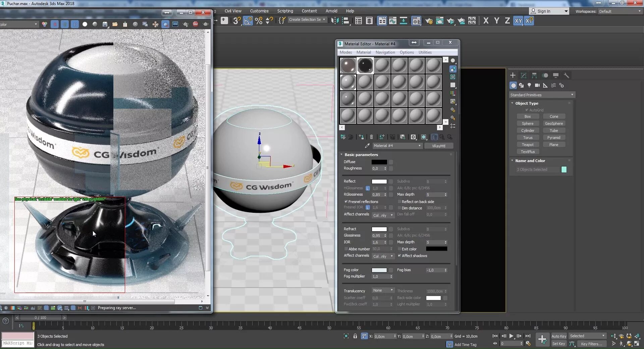Open the Arnold menu
644x349 pixels.
331,11
